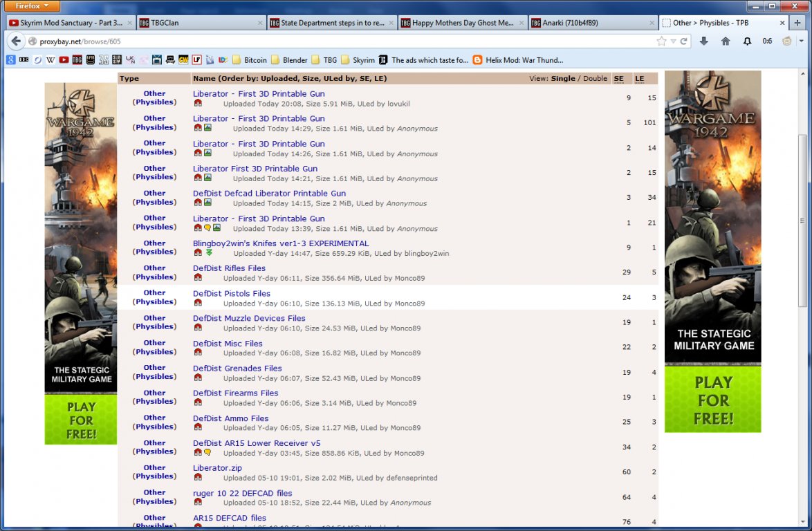Image resolution: width=812 pixels, height=531 pixels.
Task: Open the YouTube bookmark icon
Action: pos(64,60)
